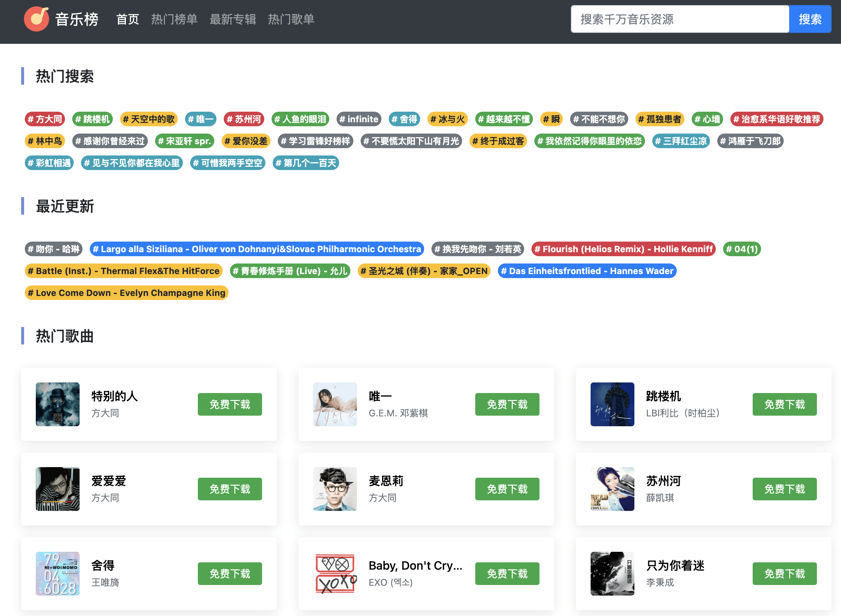Image resolution: width=841 pixels, height=616 pixels.
Task: Select the # 不能不想你 tag
Action: (x=599, y=119)
